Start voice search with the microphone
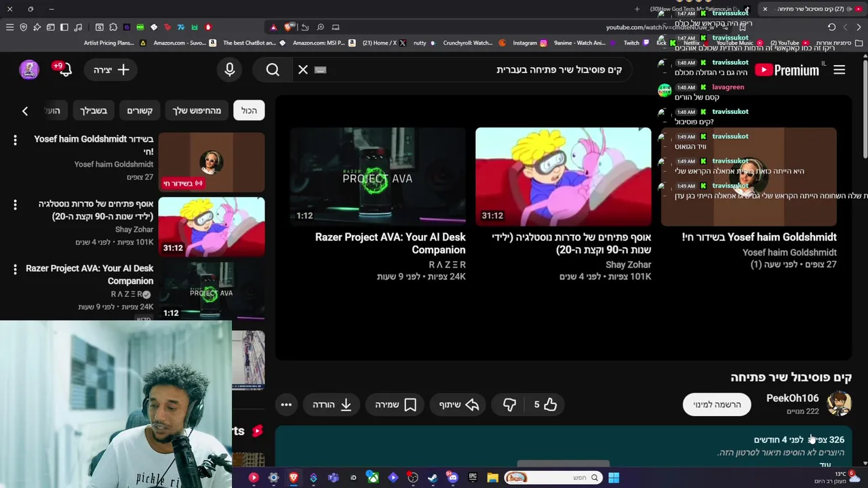The image size is (868, 488). 229,70
